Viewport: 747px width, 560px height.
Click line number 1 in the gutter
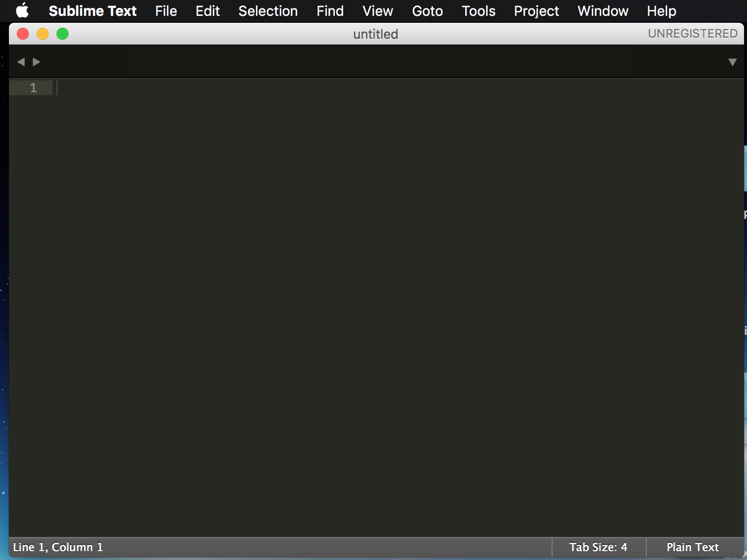pos(33,88)
